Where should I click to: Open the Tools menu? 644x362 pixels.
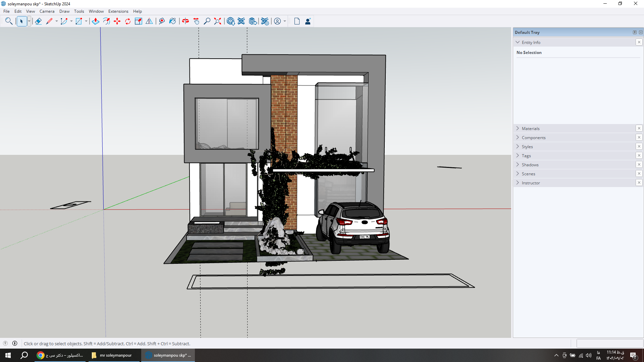coord(79,11)
